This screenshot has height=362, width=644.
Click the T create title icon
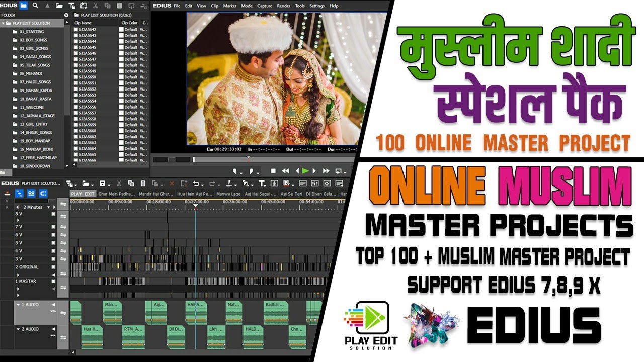click(262, 184)
